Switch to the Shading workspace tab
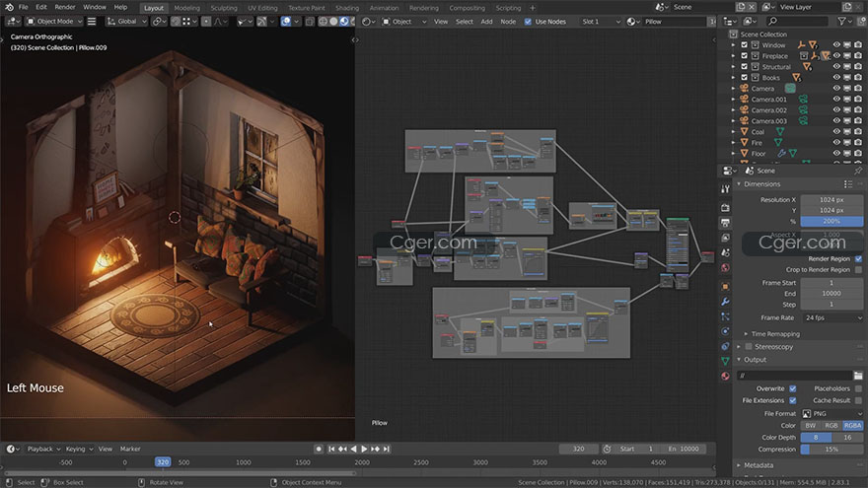Image resolution: width=868 pixels, height=488 pixels. [x=347, y=8]
